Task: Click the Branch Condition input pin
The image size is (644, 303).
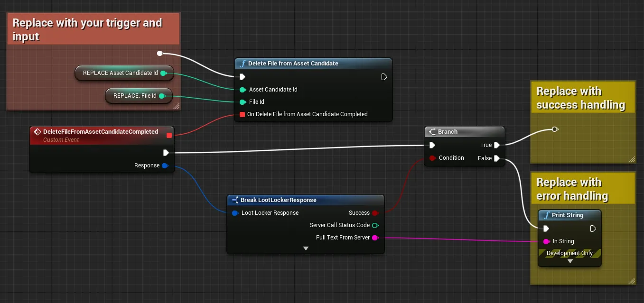Action: [432, 158]
